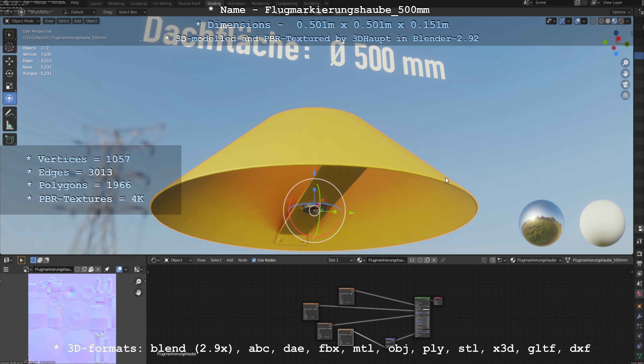644x364 pixels.
Task: Toggle viewport gizmo display button
Action: pyautogui.click(x=562, y=21)
